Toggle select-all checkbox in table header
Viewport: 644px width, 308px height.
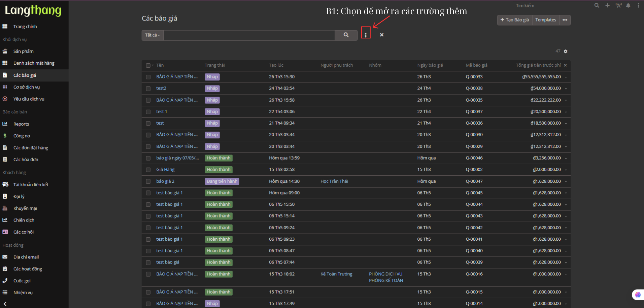click(148, 65)
